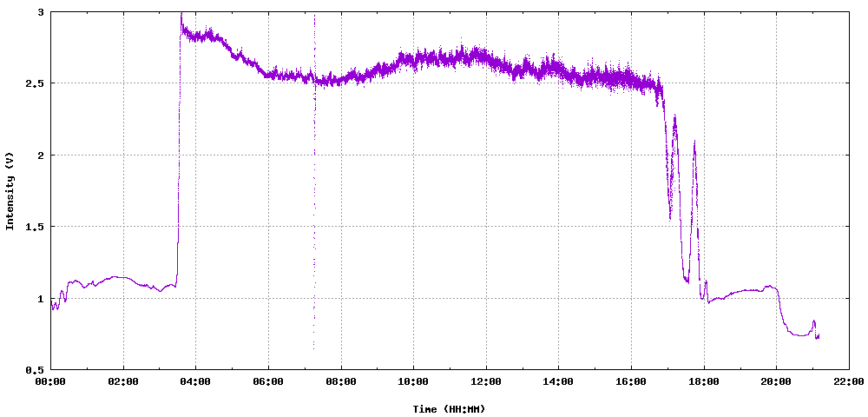Click the 2.5 intensity axis value
Viewport: 868px width, 417px height.
pos(36,83)
